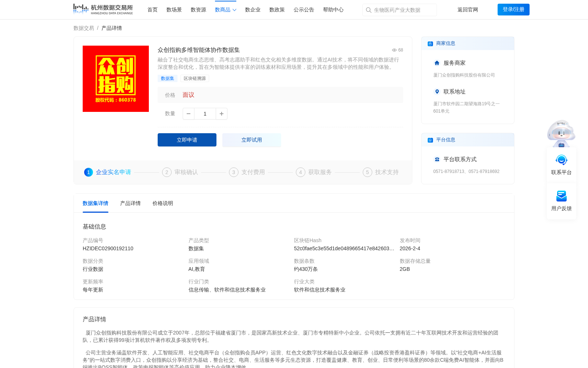
Task: Click 立即申请 button
Action: coord(187,140)
